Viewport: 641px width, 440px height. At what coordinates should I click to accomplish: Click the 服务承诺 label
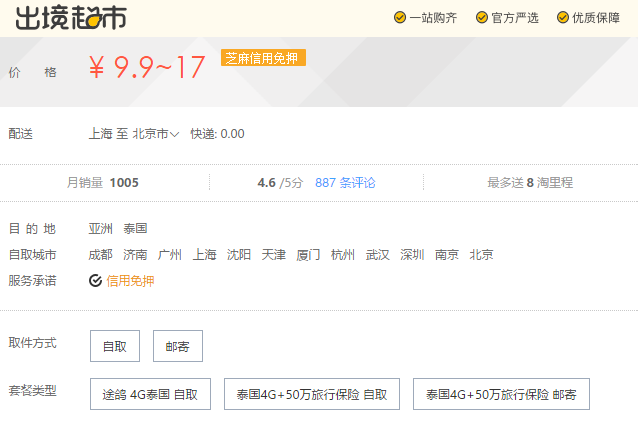[32, 281]
